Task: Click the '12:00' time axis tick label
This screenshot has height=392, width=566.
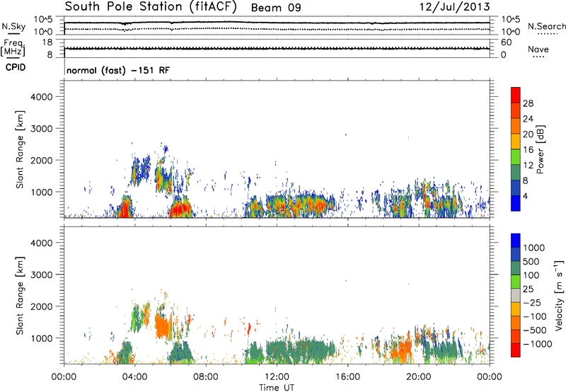Action: 277,377
